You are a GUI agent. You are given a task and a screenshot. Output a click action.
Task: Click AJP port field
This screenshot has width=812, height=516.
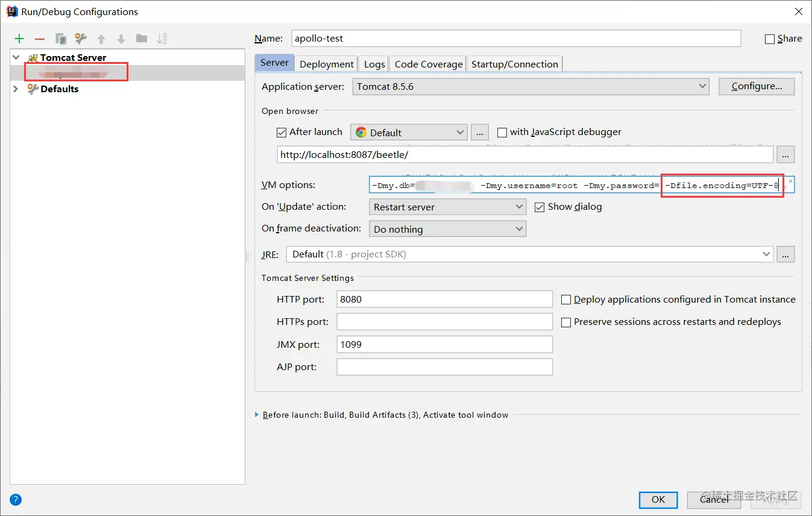point(445,367)
